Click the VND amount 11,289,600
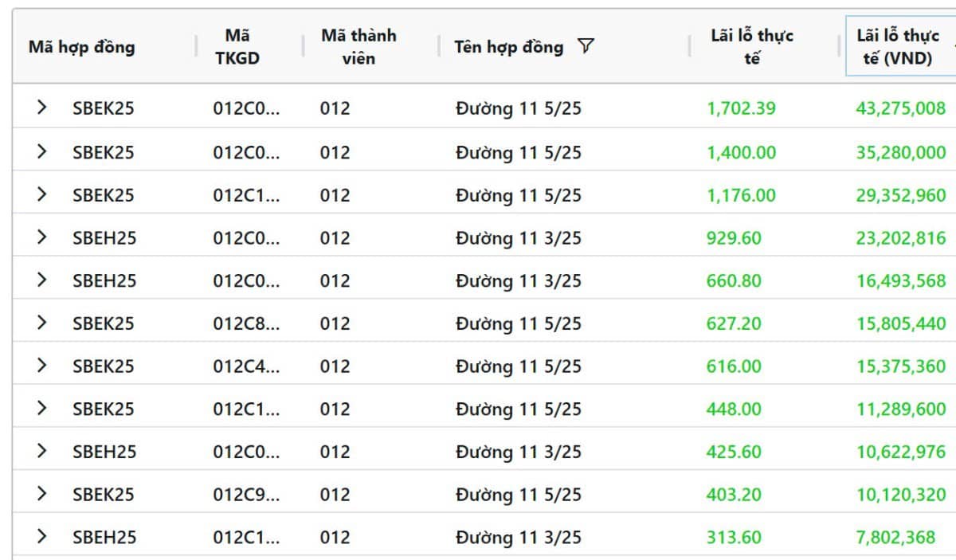 coord(901,409)
